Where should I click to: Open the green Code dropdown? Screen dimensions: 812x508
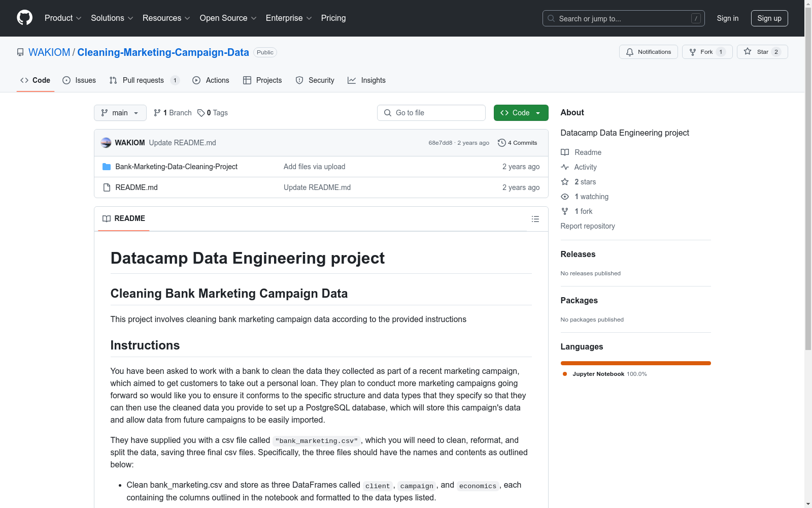(521, 113)
